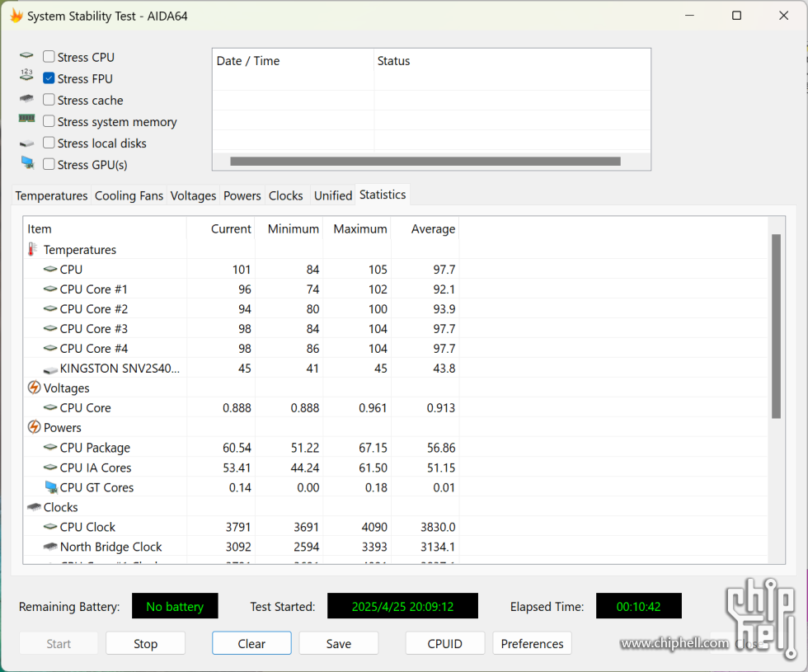Click the KINGSTON SNV2S40 average value 43.8

[444, 369]
